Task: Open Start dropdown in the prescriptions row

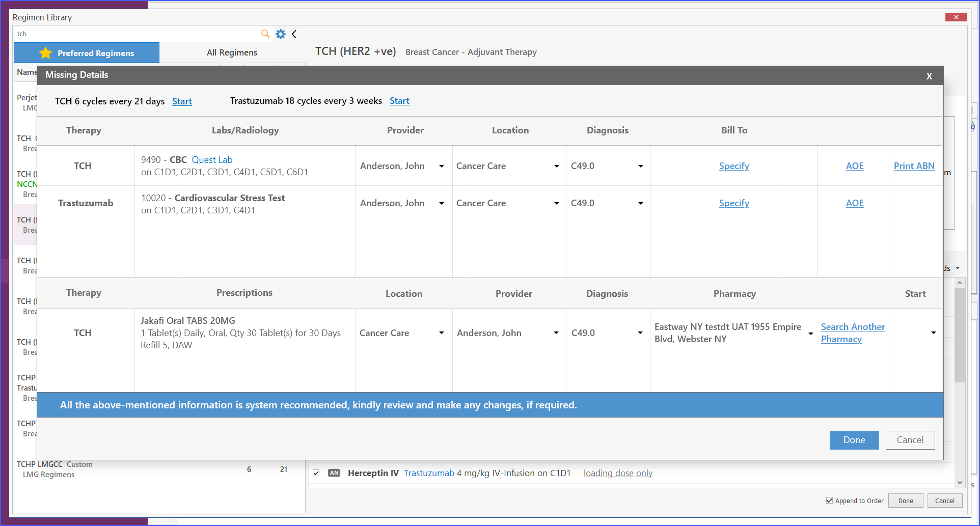Action: (933, 333)
